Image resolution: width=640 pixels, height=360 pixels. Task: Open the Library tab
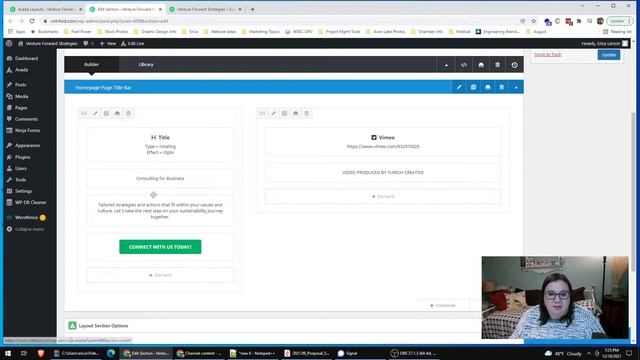tap(146, 64)
